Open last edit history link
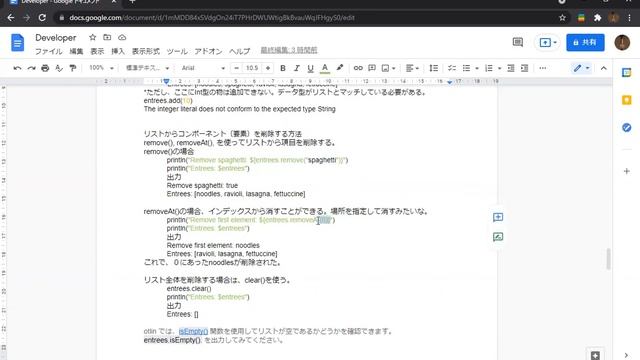640x360 pixels. point(289,50)
